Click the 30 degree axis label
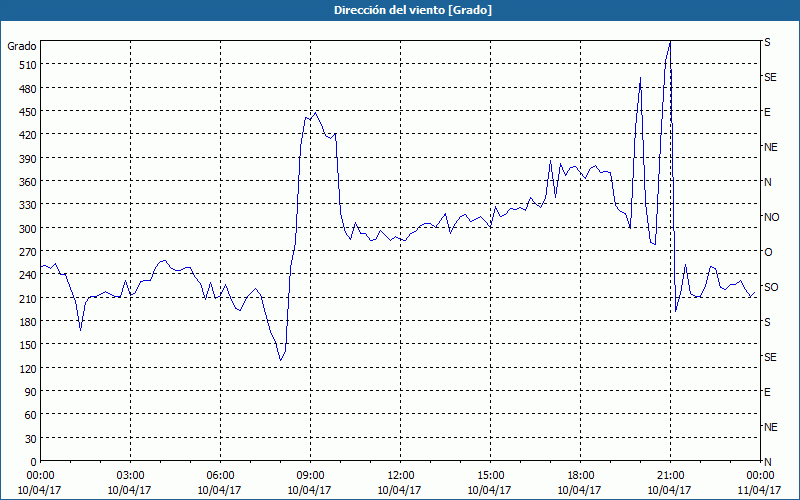This screenshot has height=500, width=800. coord(29,439)
